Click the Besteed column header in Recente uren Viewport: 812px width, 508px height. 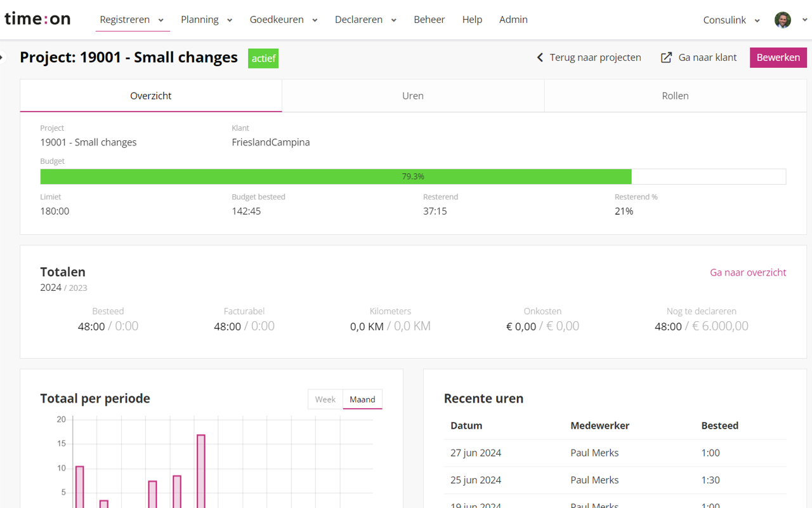coord(719,425)
